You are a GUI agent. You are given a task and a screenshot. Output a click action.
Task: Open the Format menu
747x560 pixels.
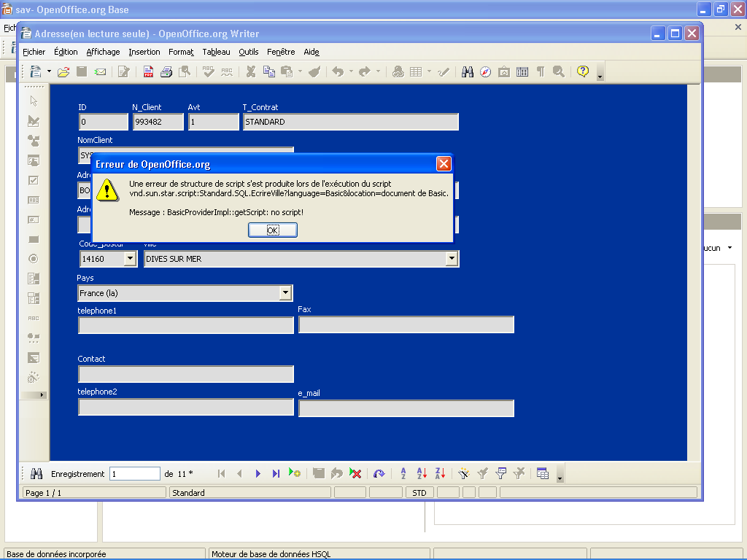(x=181, y=52)
